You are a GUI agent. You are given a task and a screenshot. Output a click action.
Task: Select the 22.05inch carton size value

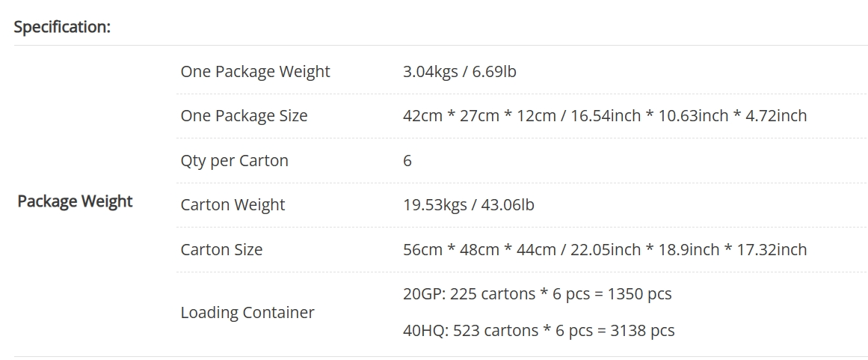pyautogui.click(x=605, y=250)
